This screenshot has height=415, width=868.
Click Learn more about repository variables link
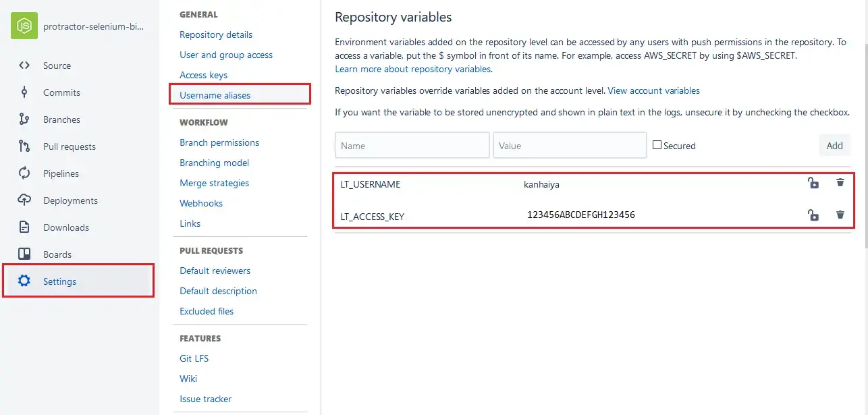pyautogui.click(x=412, y=69)
